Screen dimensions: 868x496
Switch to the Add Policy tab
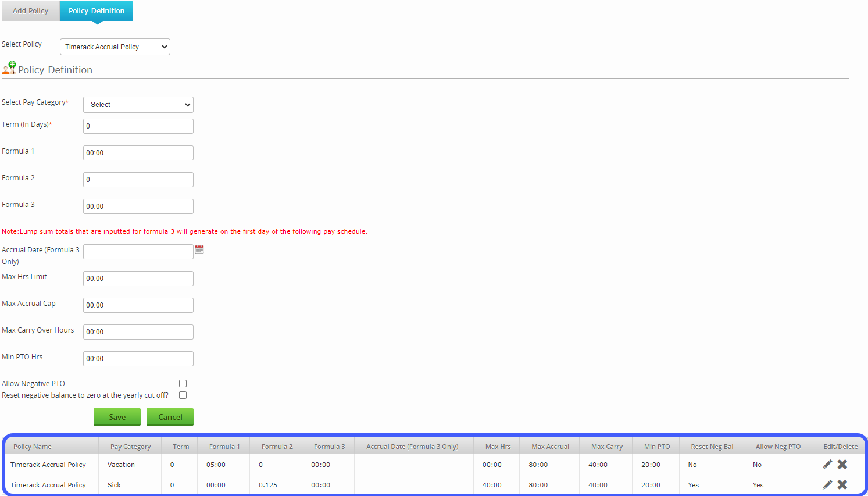(30, 10)
